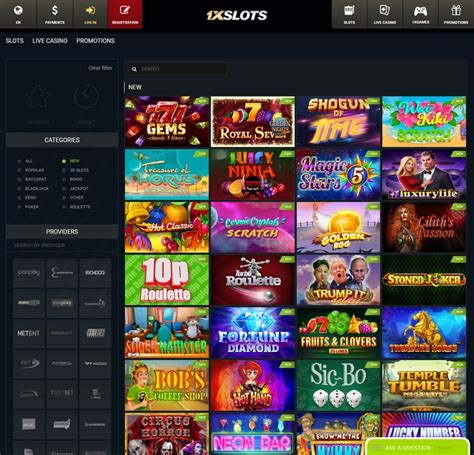Focus the game search field
This screenshot has width=474, height=455.
click(x=177, y=69)
